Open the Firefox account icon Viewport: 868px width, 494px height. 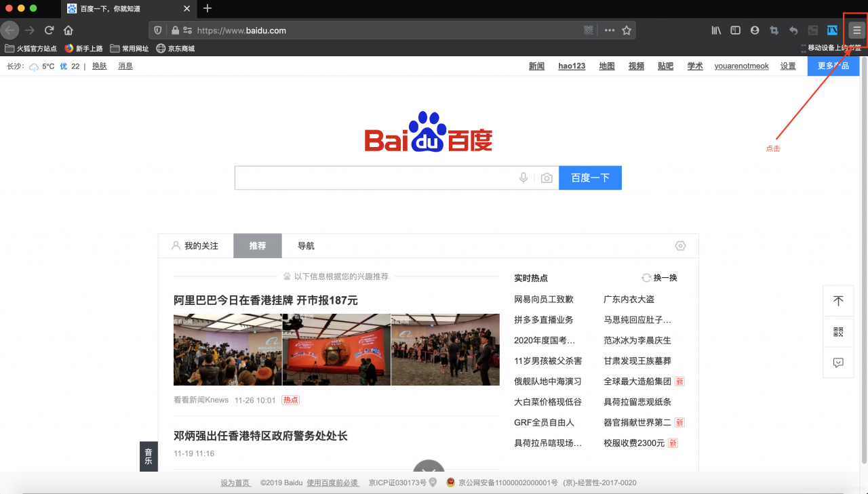pyautogui.click(x=755, y=30)
